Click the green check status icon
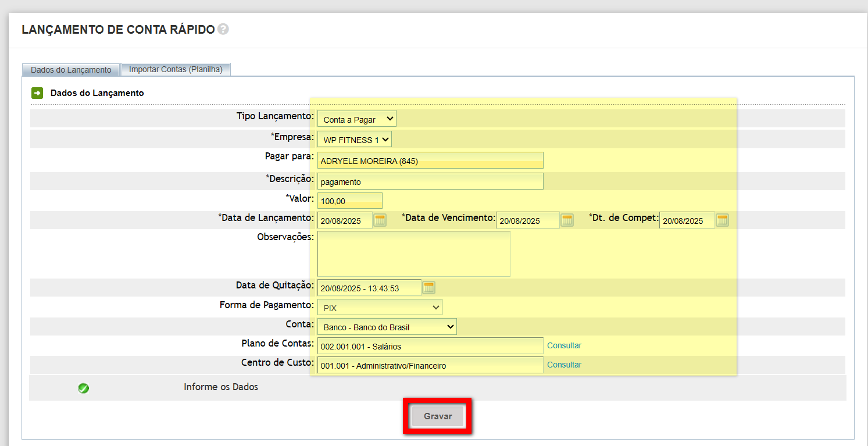The width and height of the screenshot is (868, 446). pyautogui.click(x=83, y=388)
